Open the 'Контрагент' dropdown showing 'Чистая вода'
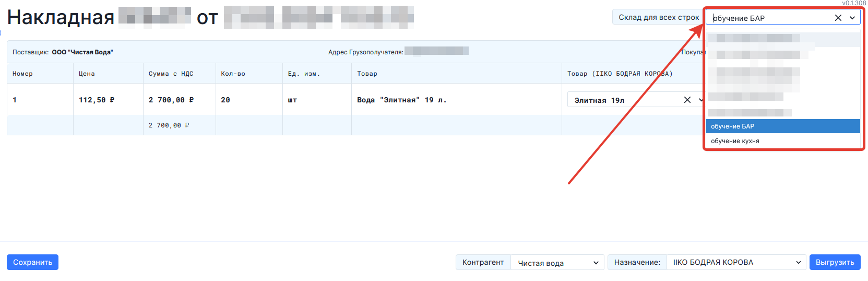 click(x=557, y=263)
